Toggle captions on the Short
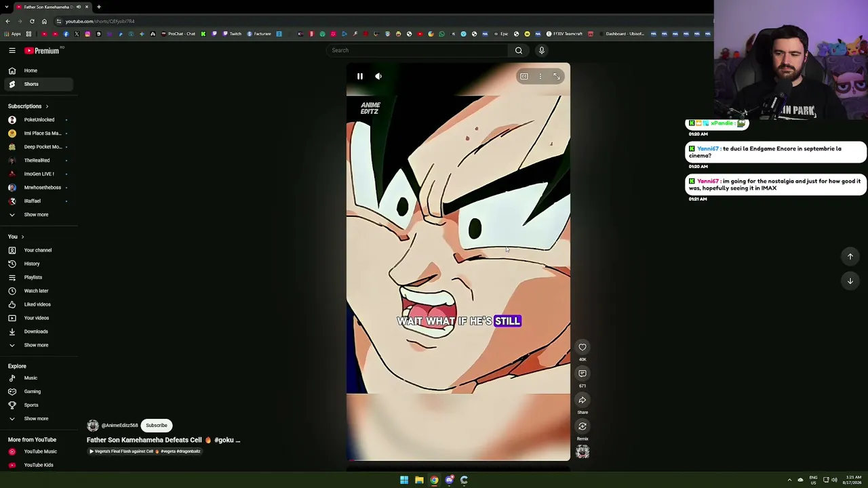 click(x=524, y=77)
